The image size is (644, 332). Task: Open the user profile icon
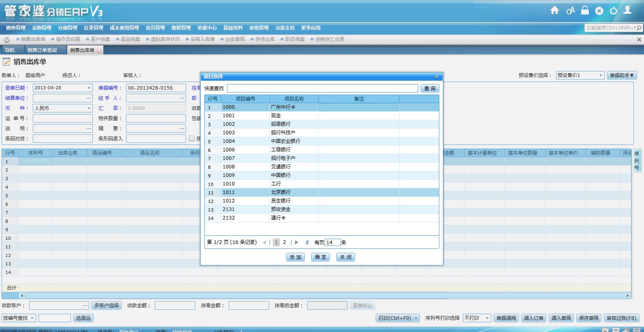tap(627, 10)
